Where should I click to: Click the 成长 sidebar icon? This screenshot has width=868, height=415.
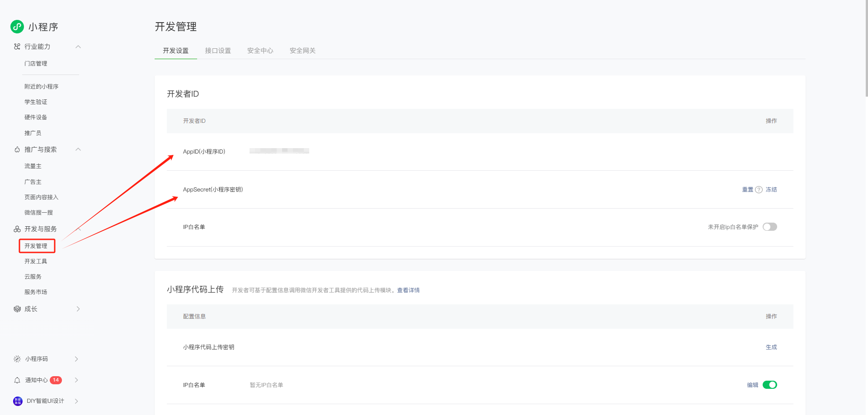coord(17,309)
